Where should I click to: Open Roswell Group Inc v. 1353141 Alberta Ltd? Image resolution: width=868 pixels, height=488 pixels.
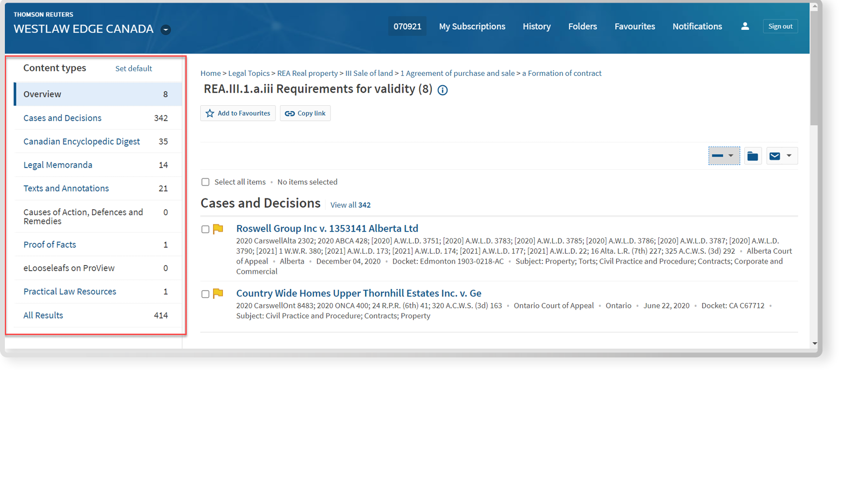pos(327,228)
